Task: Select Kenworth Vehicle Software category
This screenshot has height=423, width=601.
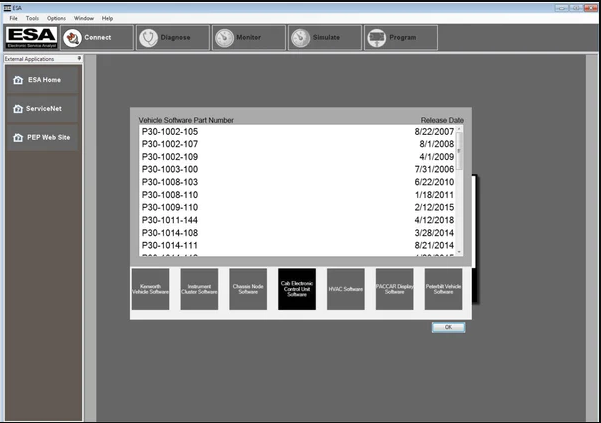Action: 151,289
